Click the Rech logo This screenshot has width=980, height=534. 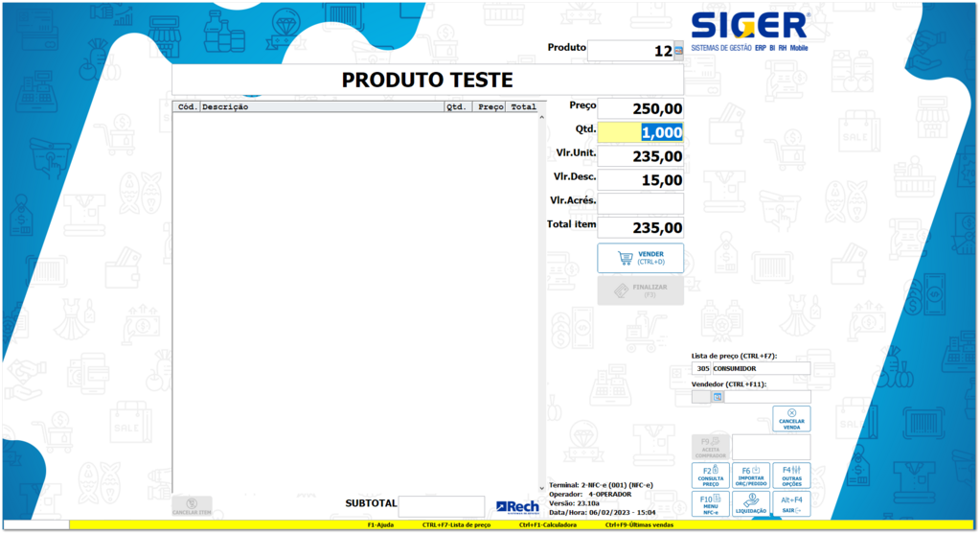(517, 507)
